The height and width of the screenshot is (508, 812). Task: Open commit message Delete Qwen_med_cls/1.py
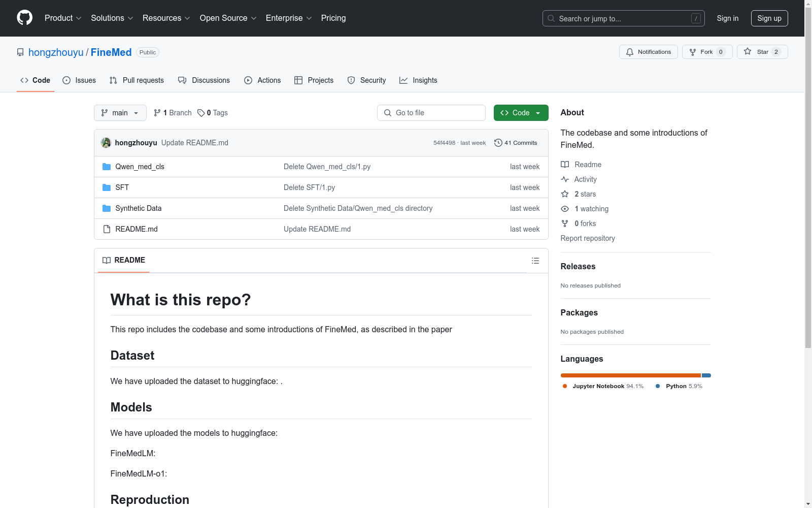pos(327,167)
